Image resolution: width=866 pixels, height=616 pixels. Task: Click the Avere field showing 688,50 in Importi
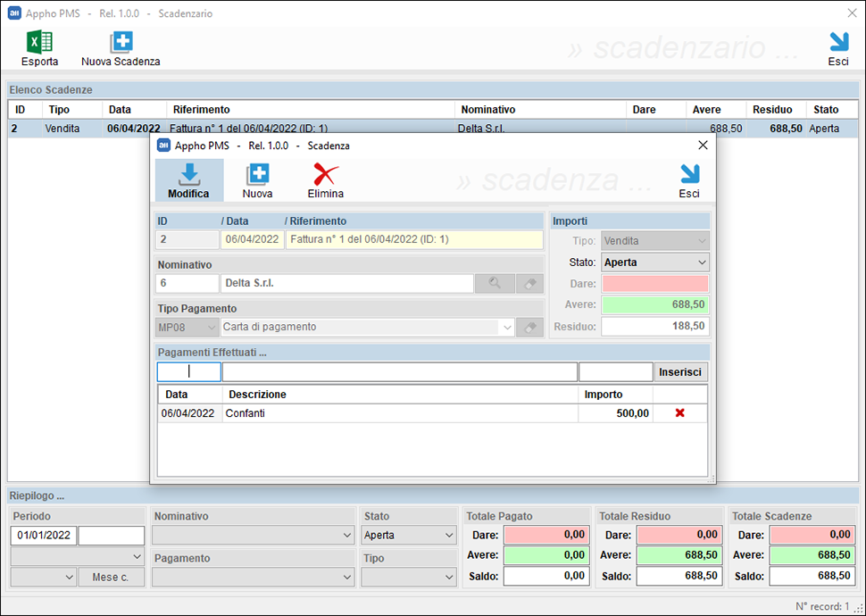[x=655, y=305]
